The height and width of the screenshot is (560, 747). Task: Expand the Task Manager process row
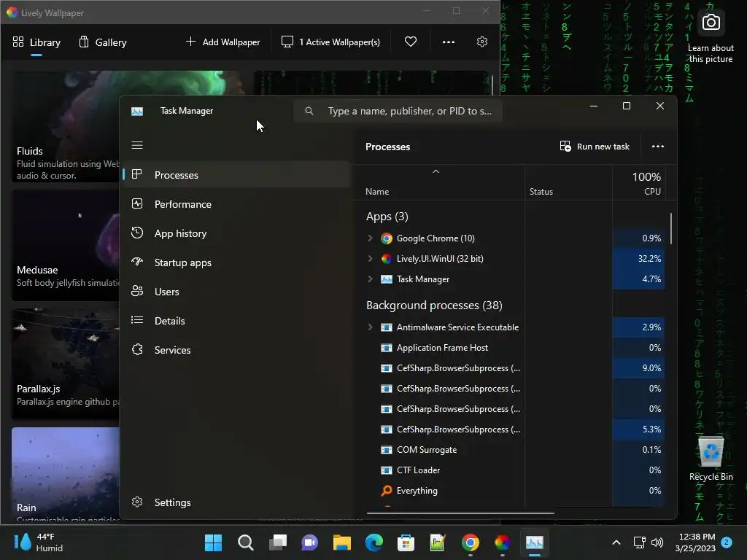(370, 279)
